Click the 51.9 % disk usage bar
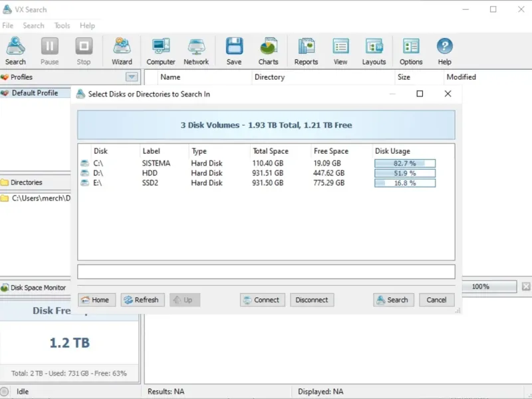Screen dimensions: 532x399 [x=405, y=173]
